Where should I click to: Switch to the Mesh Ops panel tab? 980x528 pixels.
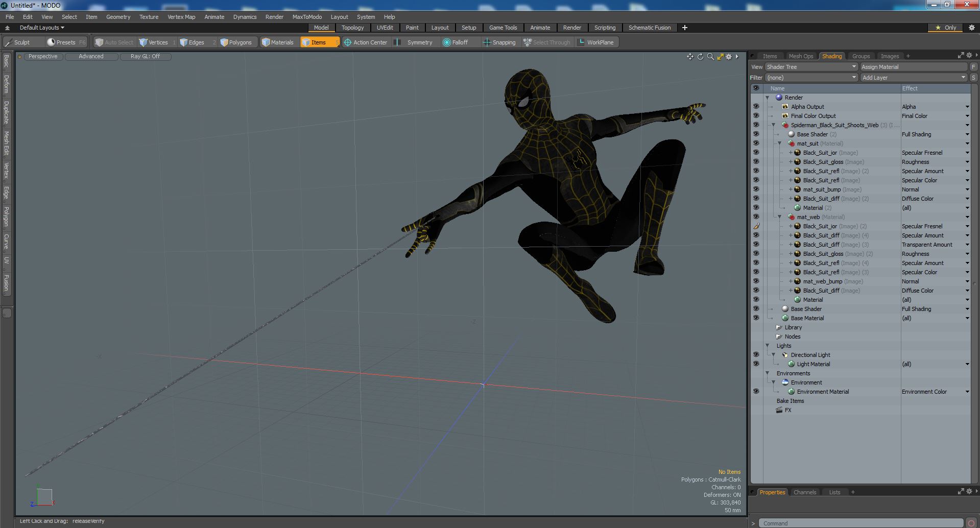click(800, 56)
